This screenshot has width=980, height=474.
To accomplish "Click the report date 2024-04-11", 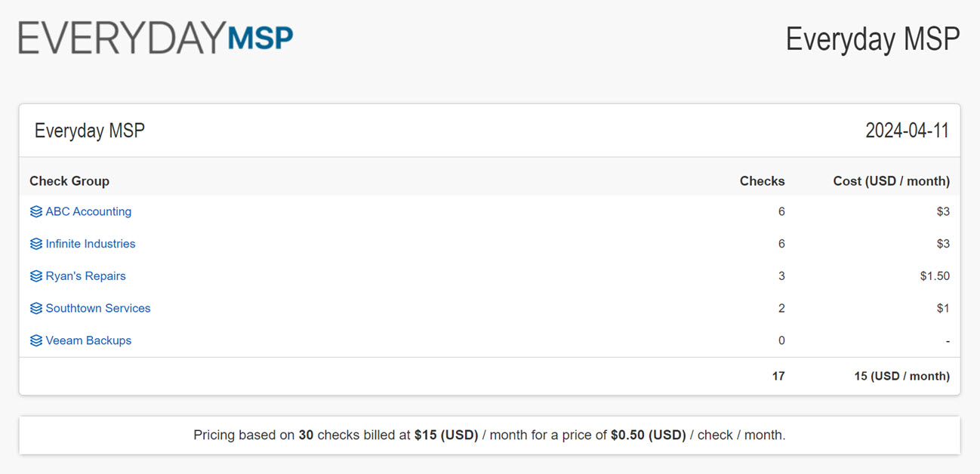I will (907, 131).
